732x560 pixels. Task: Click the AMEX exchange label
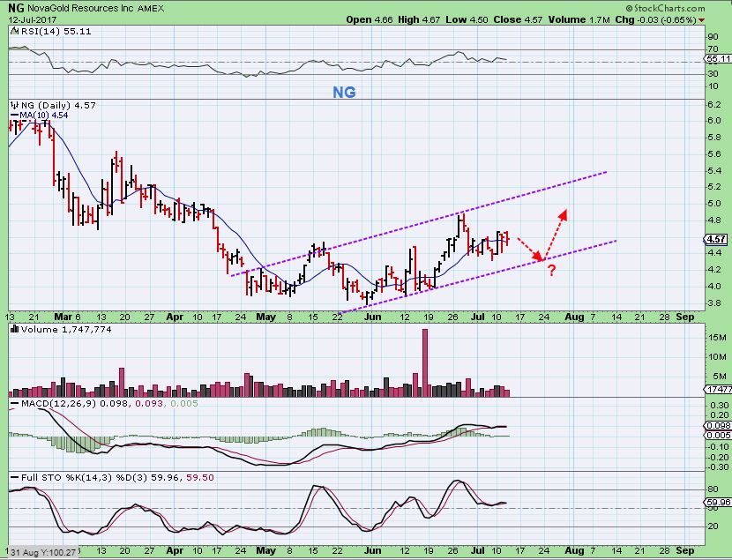[150, 9]
